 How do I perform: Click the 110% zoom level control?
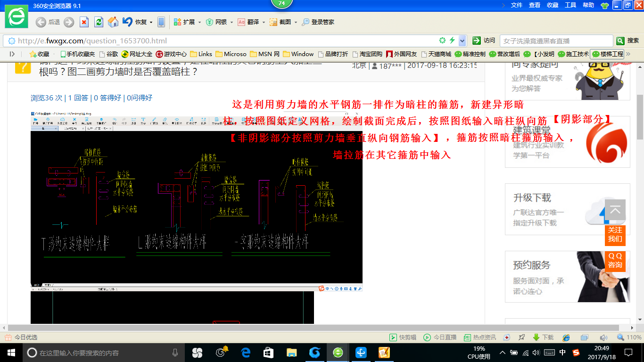(x=629, y=337)
